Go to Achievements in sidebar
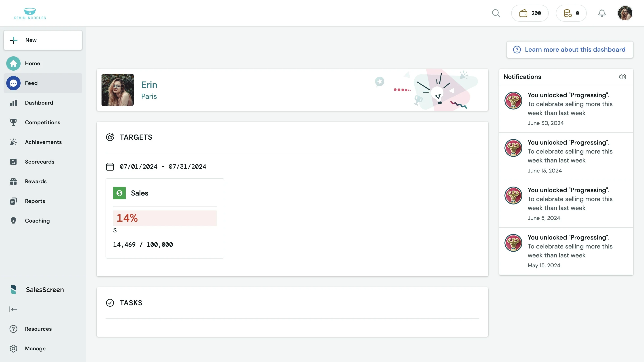644x362 pixels. (43, 142)
